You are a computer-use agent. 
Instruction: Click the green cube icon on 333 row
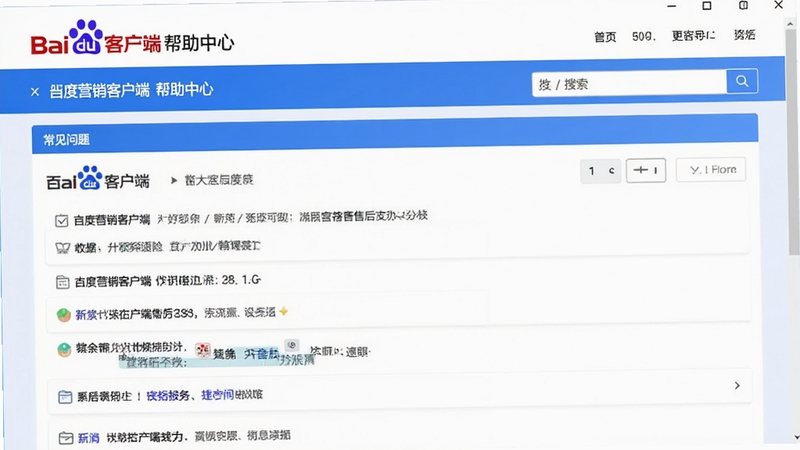point(63,315)
